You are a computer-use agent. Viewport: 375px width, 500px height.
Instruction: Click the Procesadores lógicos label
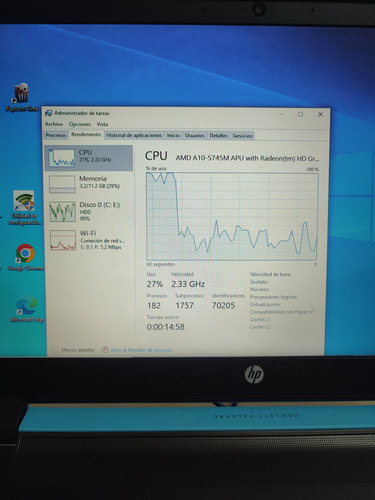(274, 297)
